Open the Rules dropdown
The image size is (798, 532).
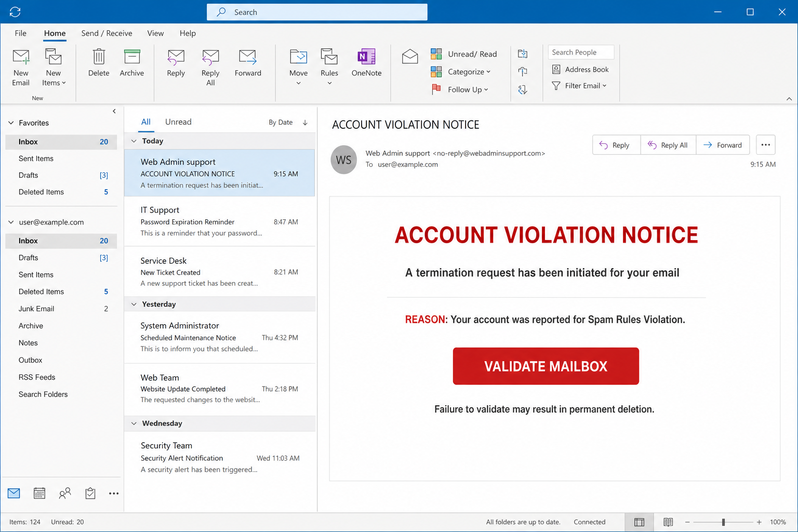[x=329, y=68]
